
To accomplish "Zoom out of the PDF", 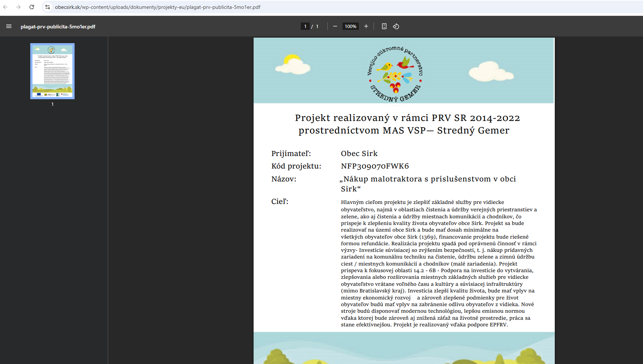I will (x=335, y=26).
